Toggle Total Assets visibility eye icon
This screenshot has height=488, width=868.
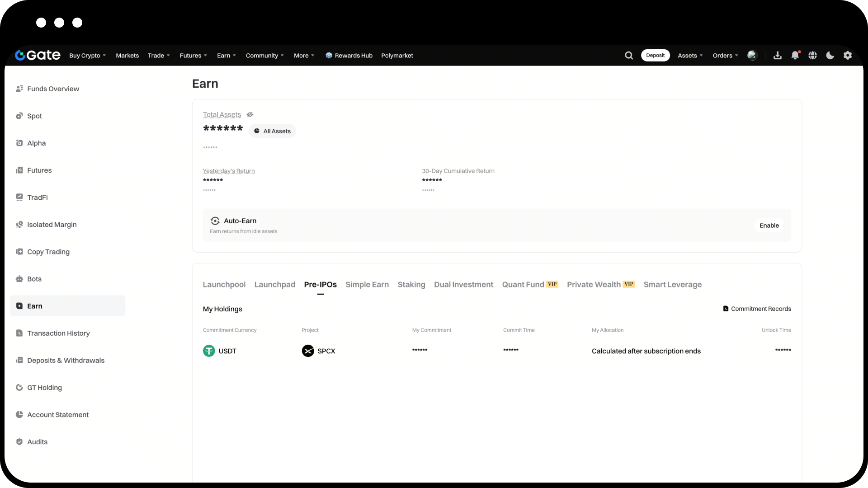click(250, 115)
